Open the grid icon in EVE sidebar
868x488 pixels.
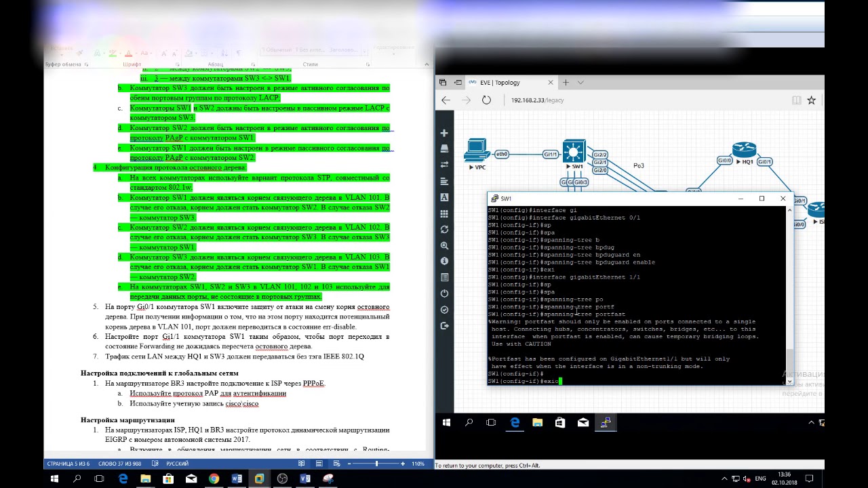[444, 213]
